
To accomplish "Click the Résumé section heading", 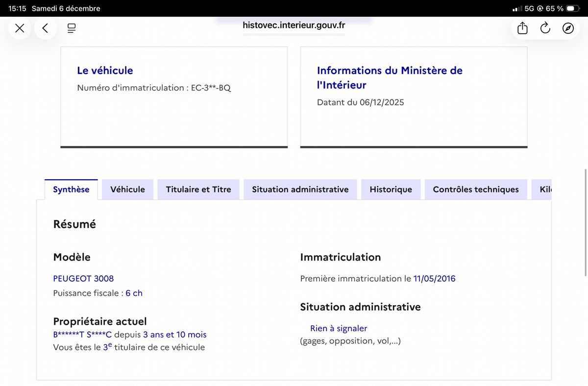I will click(74, 224).
